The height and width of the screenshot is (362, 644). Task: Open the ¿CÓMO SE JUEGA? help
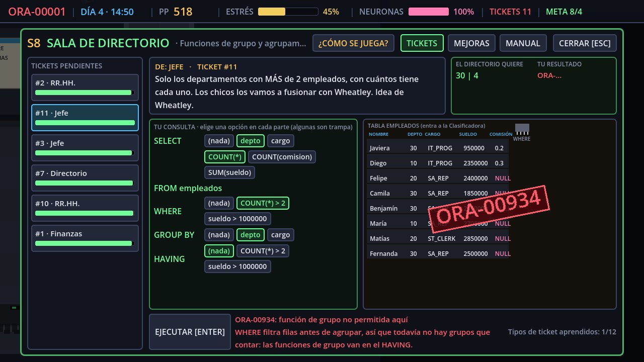353,43
